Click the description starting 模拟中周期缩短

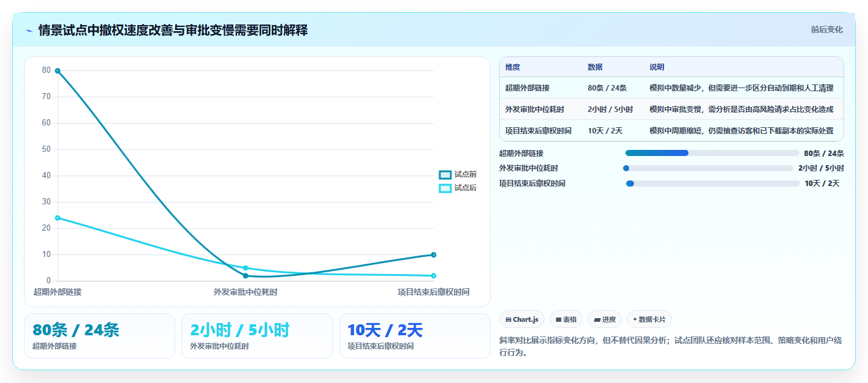(741, 131)
